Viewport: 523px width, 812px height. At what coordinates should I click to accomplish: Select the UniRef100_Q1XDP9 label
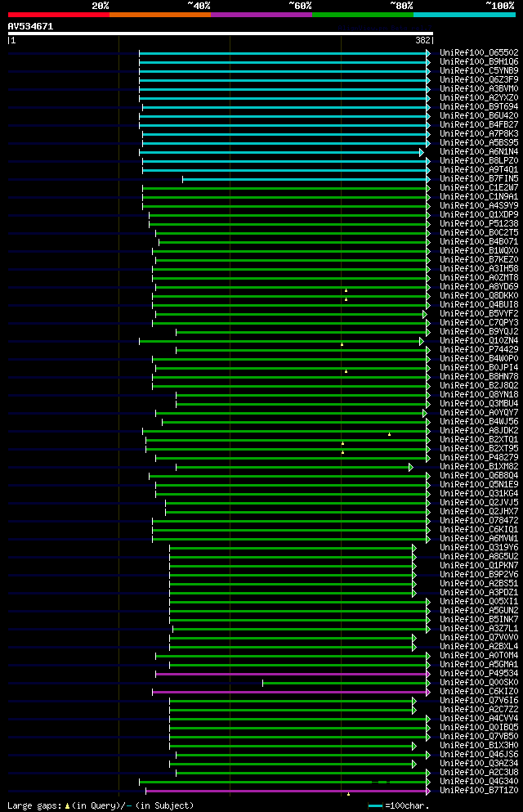[479, 214]
